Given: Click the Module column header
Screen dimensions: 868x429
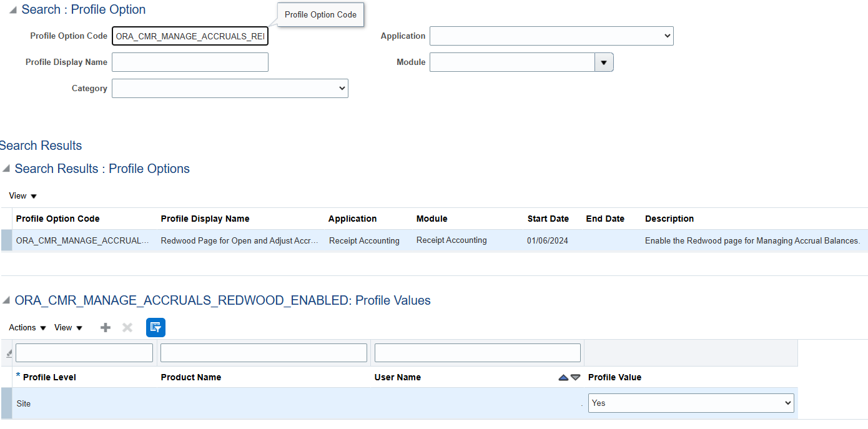Looking at the screenshot, I should [432, 219].
